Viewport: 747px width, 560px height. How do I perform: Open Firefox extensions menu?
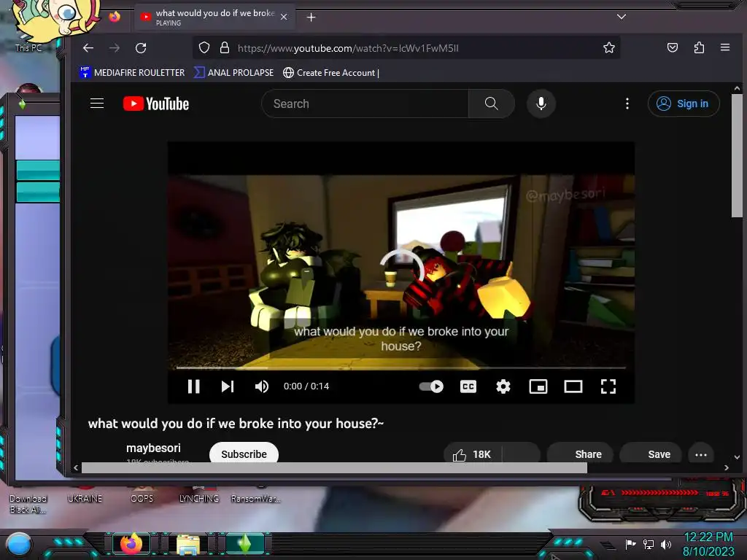pos(699,47)
